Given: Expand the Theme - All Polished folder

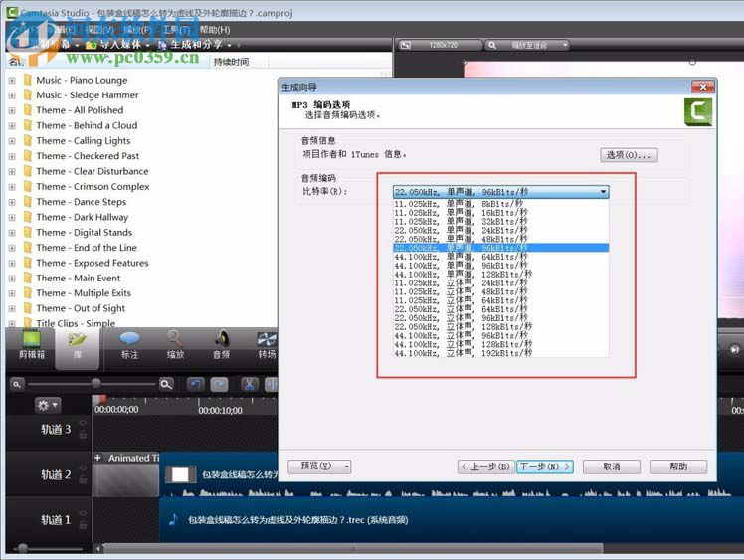Looking at the screenshot, I should 12,110.
